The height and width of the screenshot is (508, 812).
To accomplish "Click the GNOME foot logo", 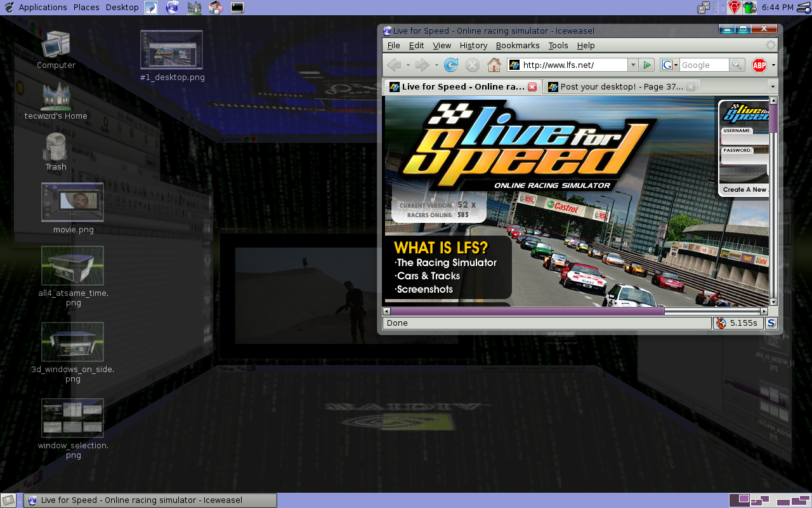I will coord(9,8).
